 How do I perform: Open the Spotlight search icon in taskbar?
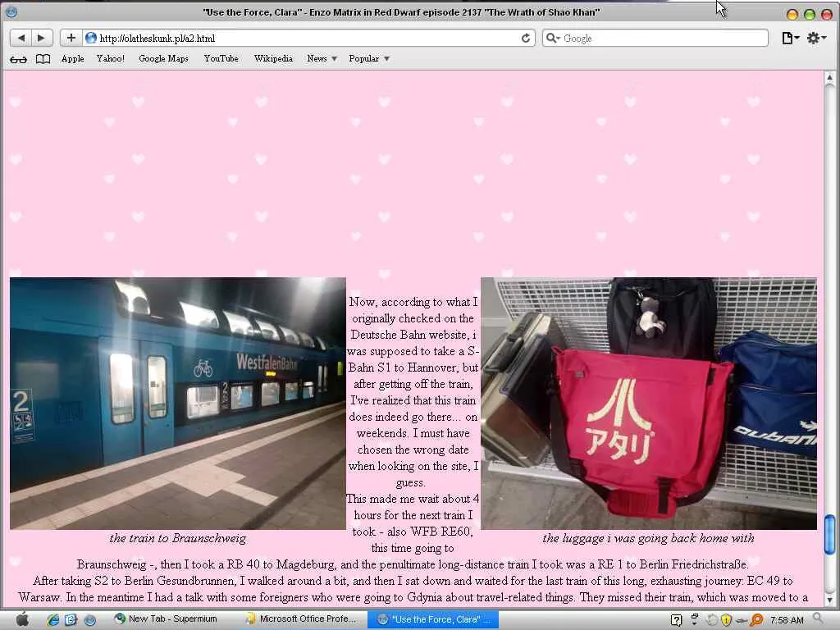click(x=818, y=619)
